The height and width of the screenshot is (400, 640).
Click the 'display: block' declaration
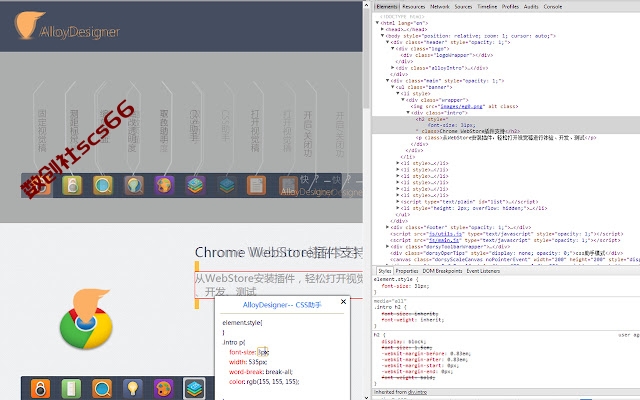point(403,342)
